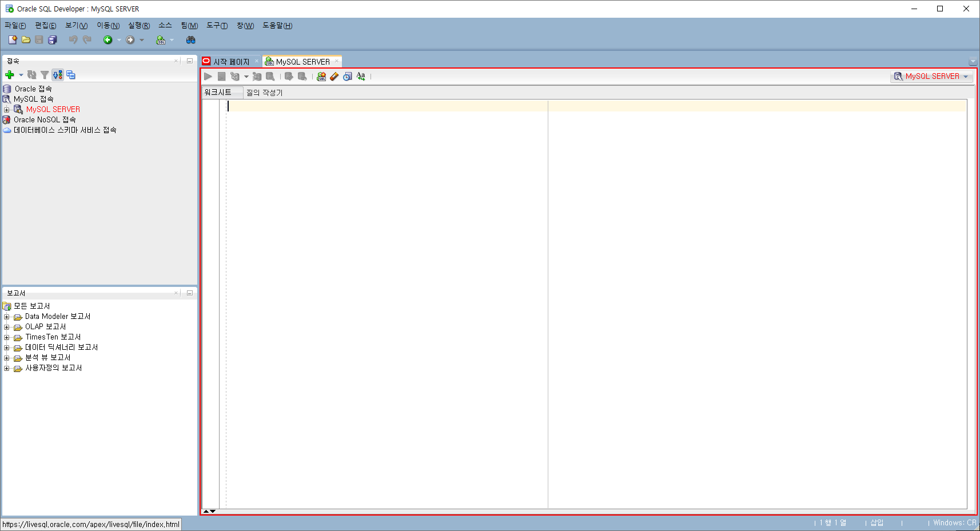Close the MySQL SERVER editor tab
This screenshot has height=531, width=980.
(337, 61)
